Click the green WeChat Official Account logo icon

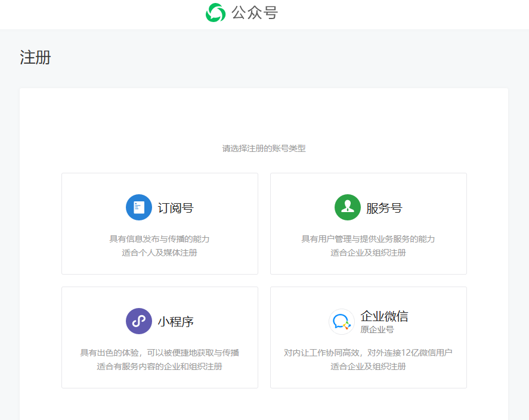[x=215, y=13]
